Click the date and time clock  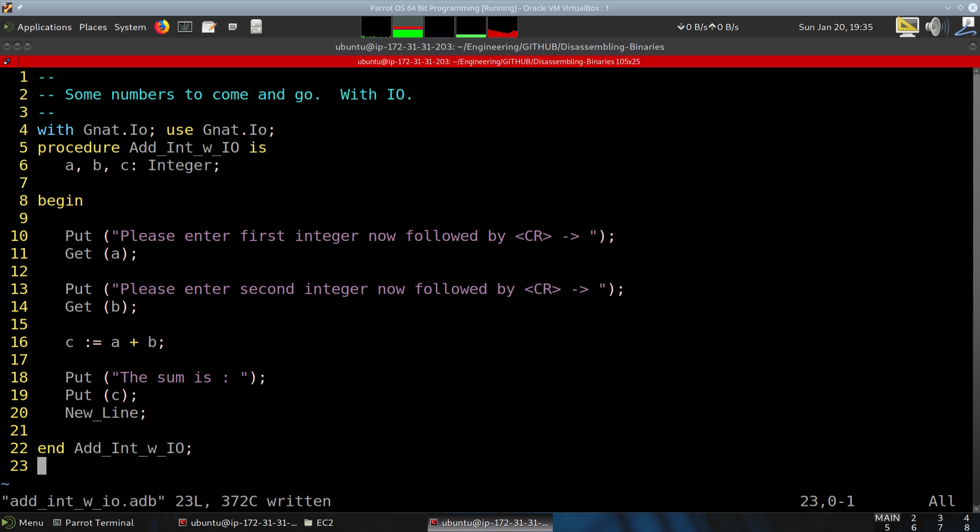836,27
